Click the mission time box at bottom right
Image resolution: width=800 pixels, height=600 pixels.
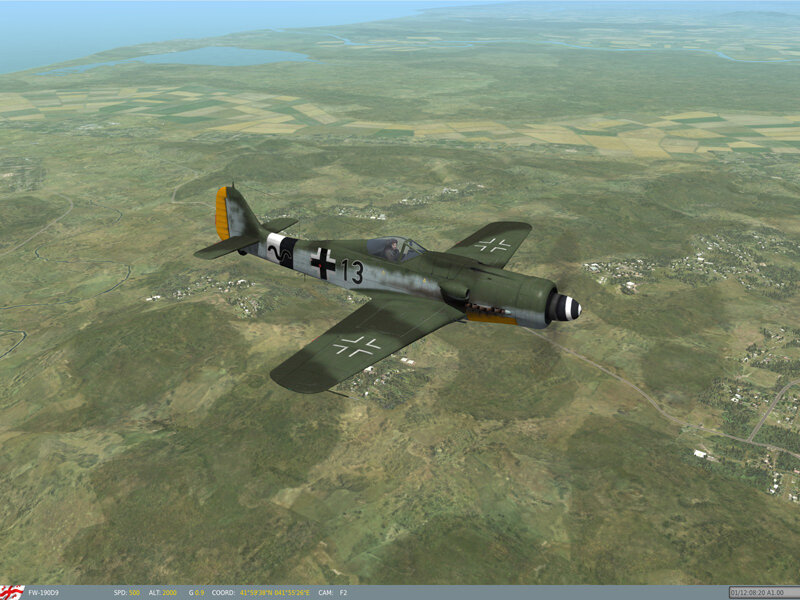764,593
